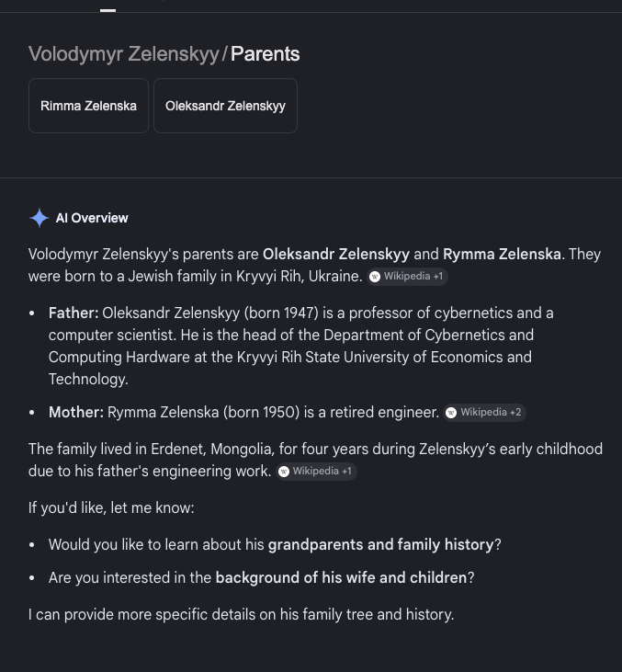Click bold Oleksandr Zelenskyy name in overview
The width and height of the screenshot is (622, 672).
point(336,254)
